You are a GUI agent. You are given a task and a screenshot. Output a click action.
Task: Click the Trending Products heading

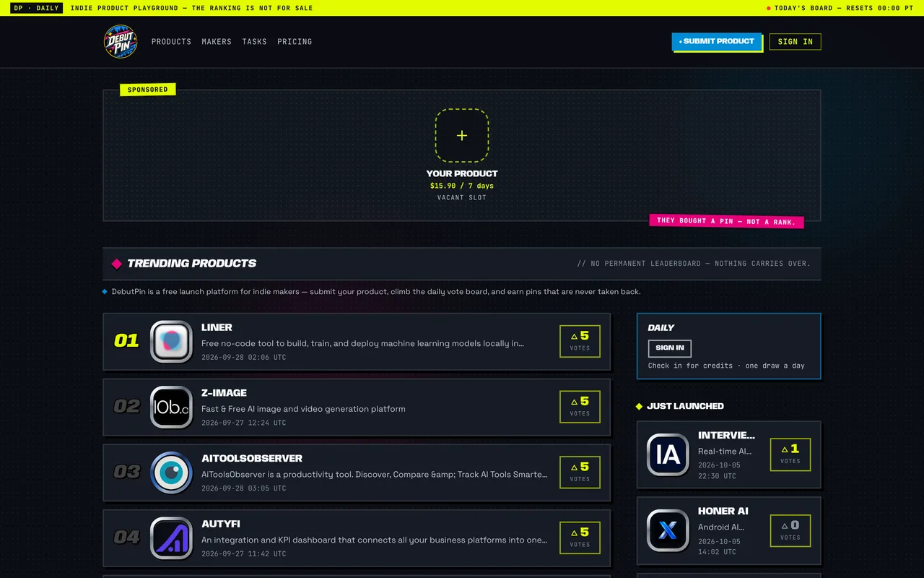tap(191, 264)
